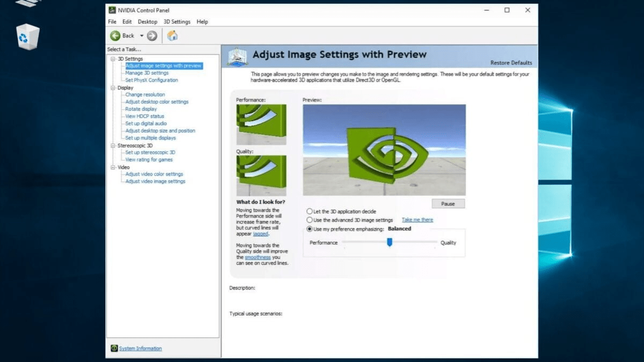Screen dimensions: 644x362
Task: Select Adjust video image settings
Action: point(155,181)
